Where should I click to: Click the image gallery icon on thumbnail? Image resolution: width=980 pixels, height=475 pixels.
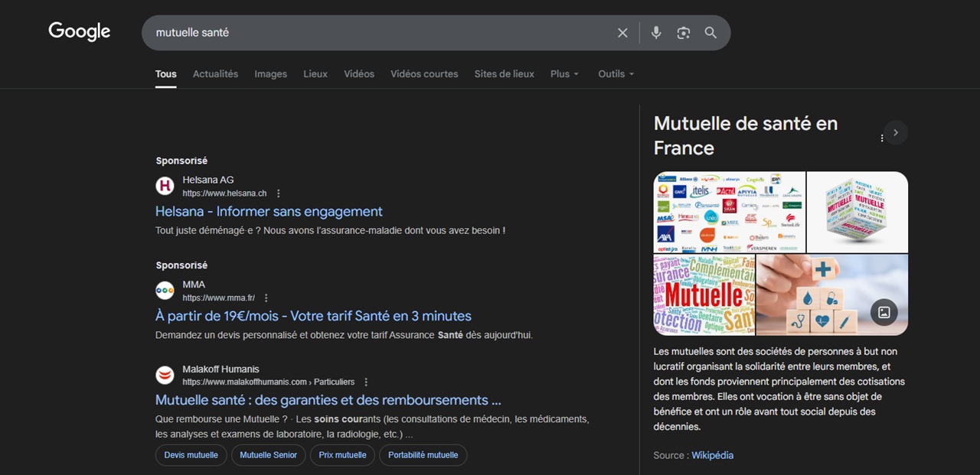click(x=884, y=312)
